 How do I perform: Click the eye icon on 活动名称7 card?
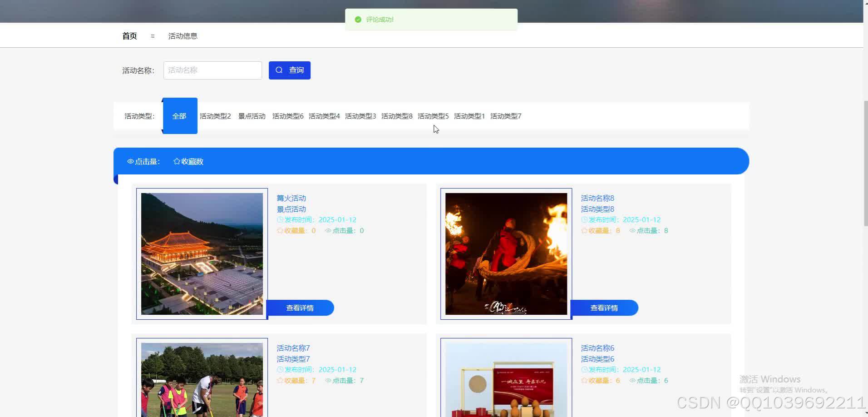point(328,381)
